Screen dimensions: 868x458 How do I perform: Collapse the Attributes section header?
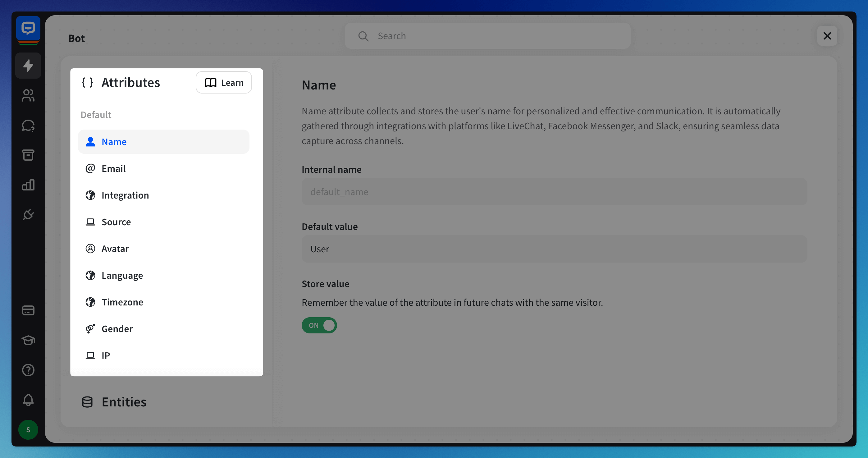pos(130,83)
